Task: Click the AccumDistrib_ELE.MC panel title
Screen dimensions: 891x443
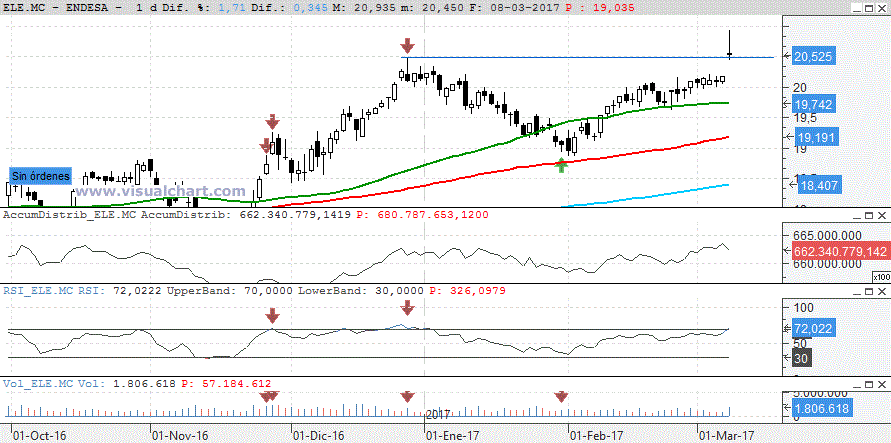Action: click(x=70, y=215)
